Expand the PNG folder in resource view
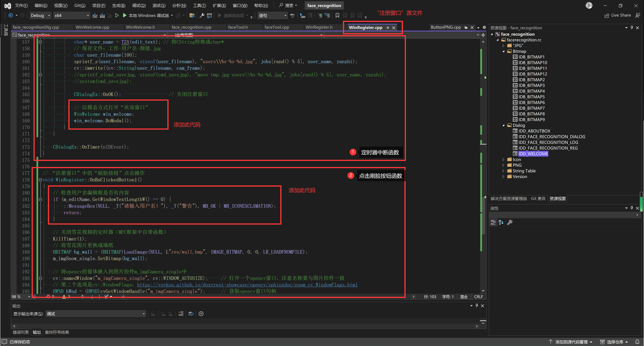644x346 pixels. (503, 165)
